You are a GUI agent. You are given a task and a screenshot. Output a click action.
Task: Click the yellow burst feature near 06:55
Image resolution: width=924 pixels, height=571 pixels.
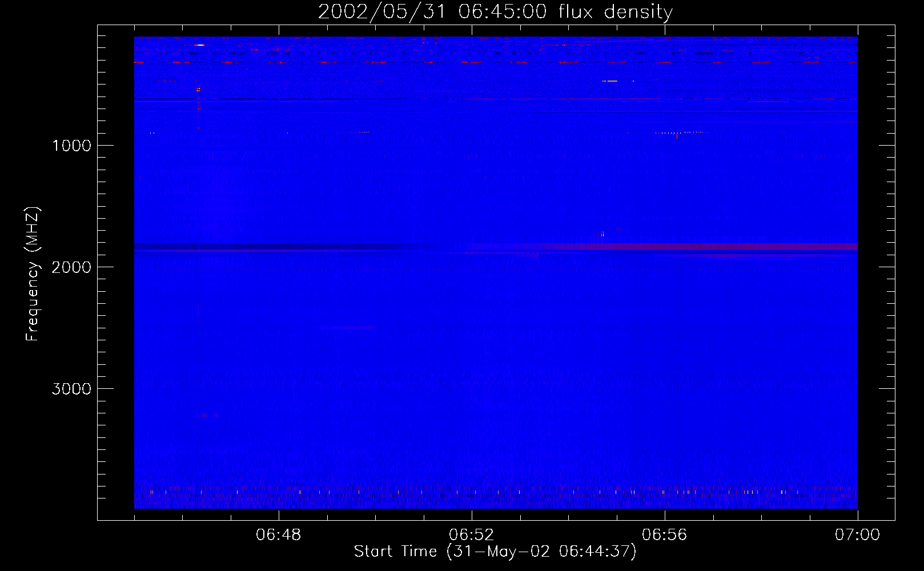pyautogui.click(x=610, y=81)
